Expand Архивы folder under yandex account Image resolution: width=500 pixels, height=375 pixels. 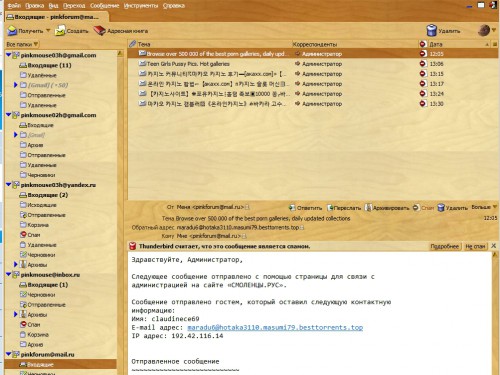15,264
